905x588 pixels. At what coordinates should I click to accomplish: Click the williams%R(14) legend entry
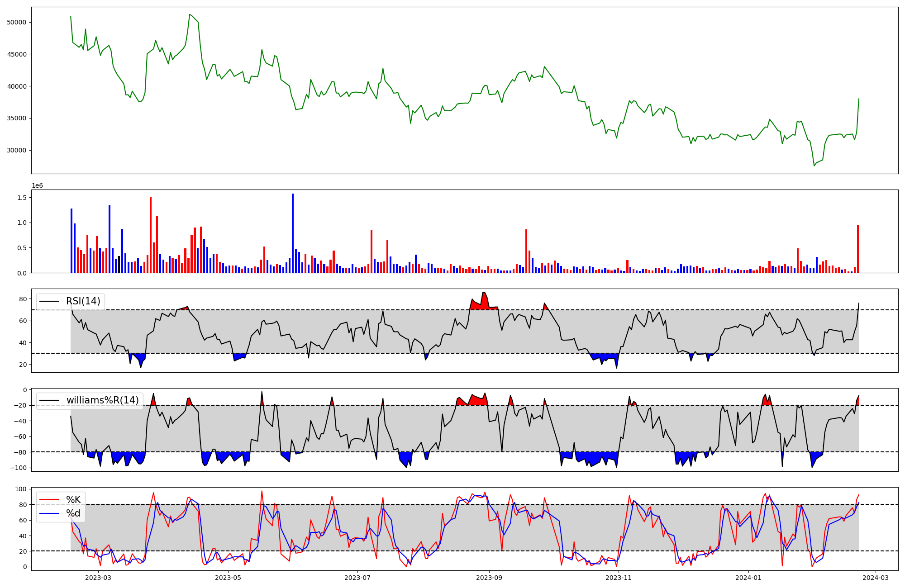(x=102, y=400)
